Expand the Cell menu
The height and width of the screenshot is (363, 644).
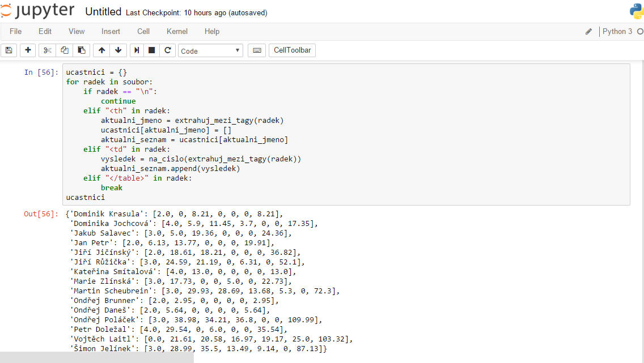pos(143,32)
